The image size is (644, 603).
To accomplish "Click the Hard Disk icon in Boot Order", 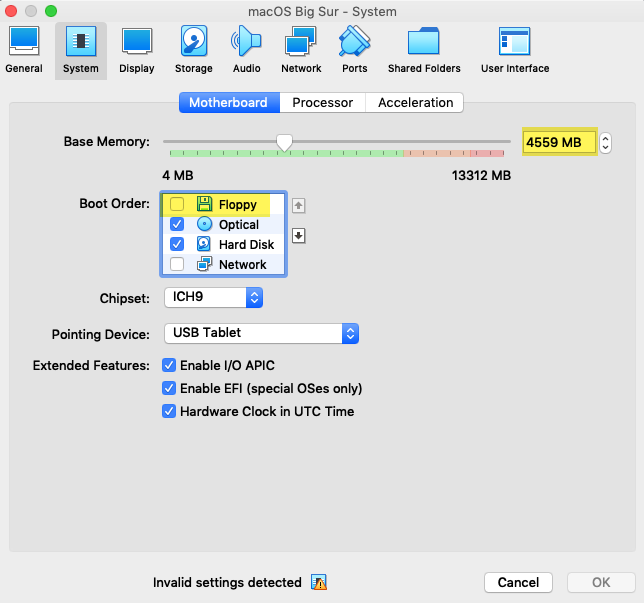I will pyautogui.click(x=204, y=244).
